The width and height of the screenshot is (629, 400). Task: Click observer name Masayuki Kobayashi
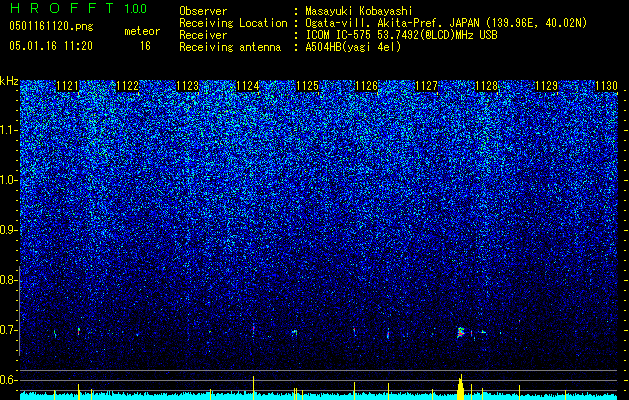tap(359, 11)
